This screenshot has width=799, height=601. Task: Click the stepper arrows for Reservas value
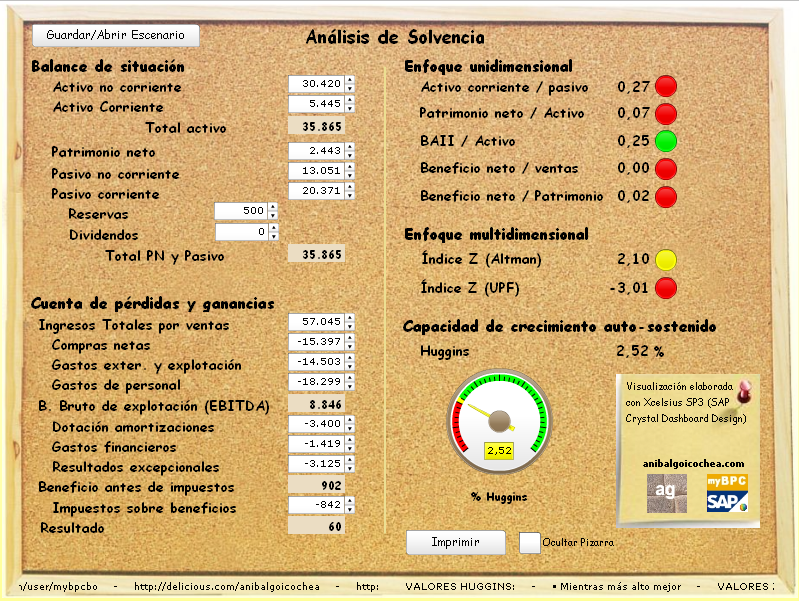[x=273, y=211]
